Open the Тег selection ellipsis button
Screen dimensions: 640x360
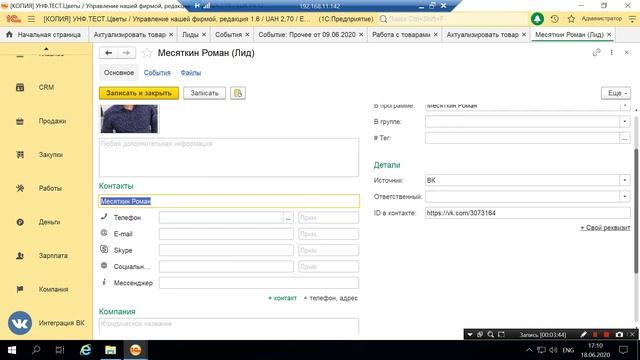(624, 138)
